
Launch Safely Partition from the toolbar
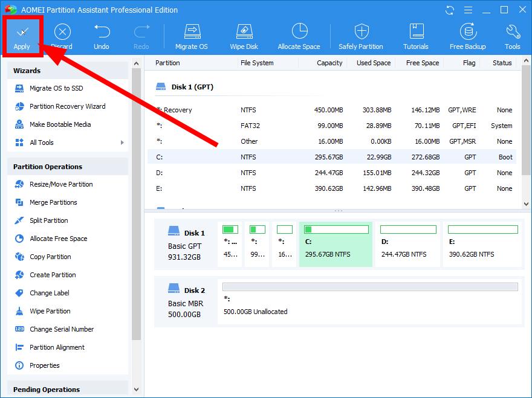tap(360, 36)
